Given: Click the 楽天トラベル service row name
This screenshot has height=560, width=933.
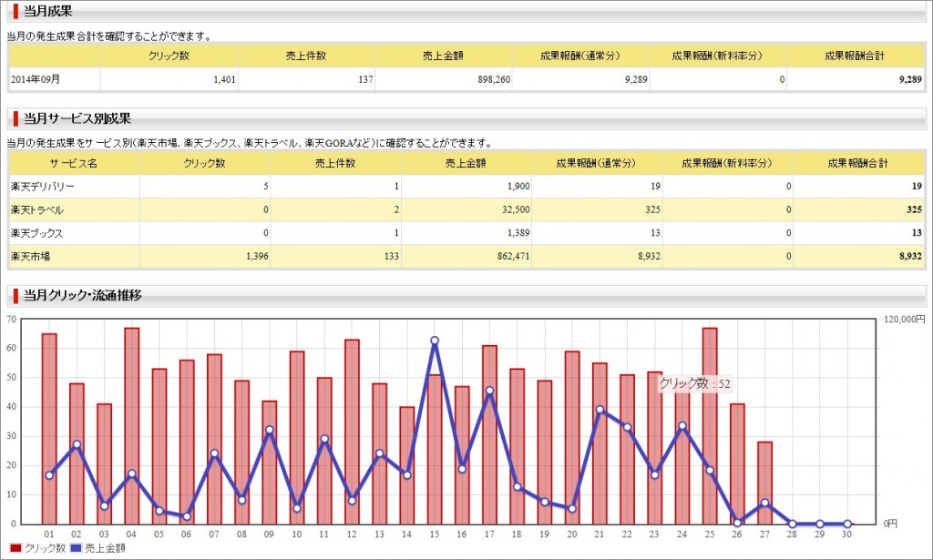Looking at the screenshot, I should coord(36,209).
